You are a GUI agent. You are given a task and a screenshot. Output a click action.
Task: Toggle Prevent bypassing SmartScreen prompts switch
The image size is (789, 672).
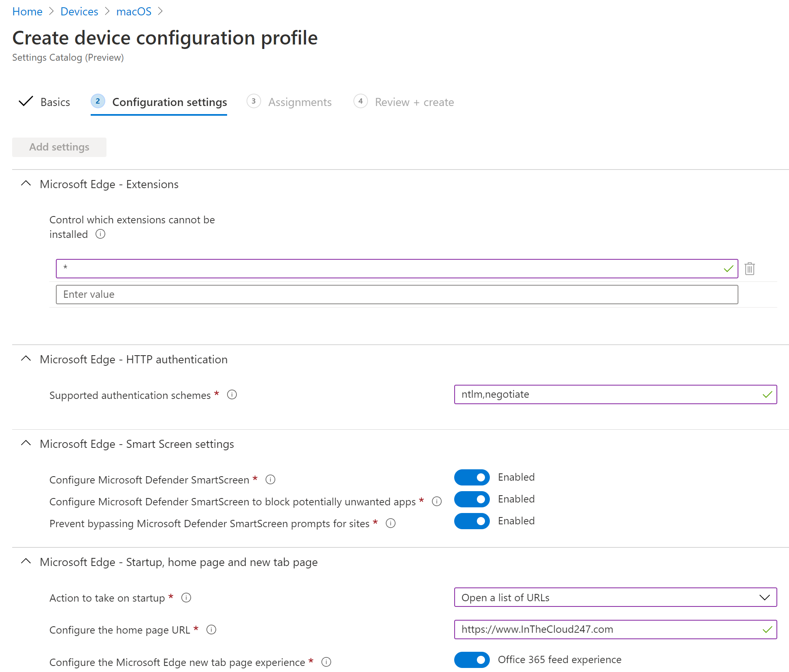click(x=472, y=521)
